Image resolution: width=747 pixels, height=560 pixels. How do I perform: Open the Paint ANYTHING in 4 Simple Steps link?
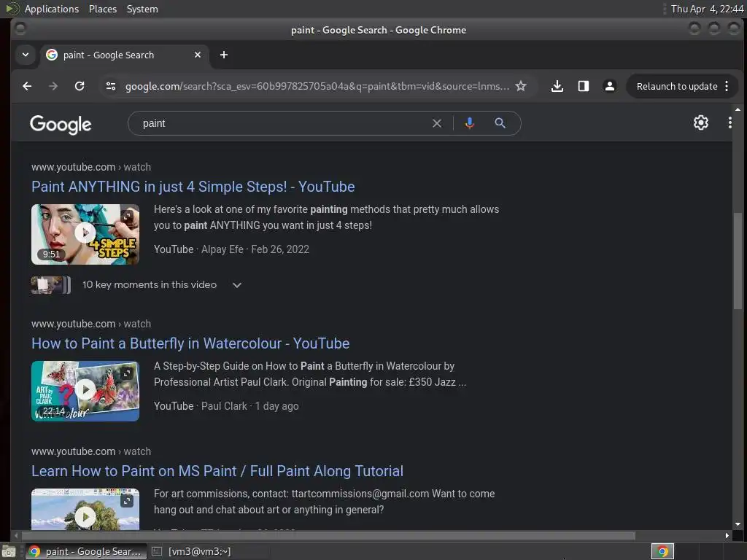193,187
